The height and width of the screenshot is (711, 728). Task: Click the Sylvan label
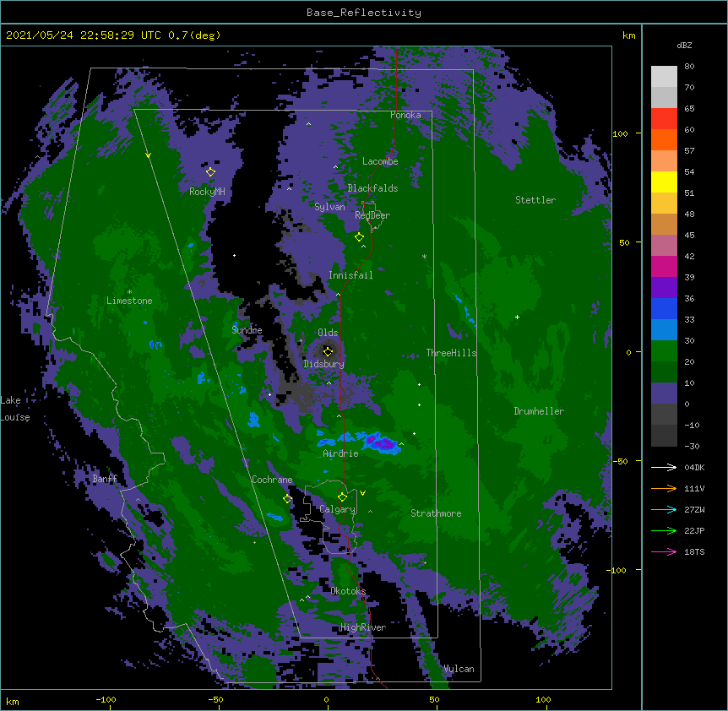coord(329,207)
